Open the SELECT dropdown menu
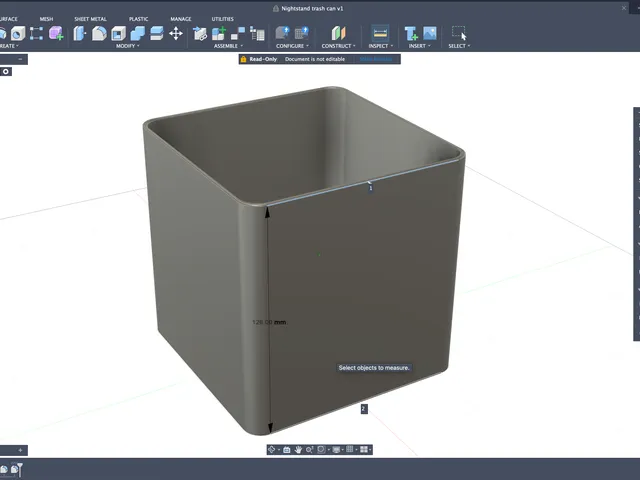The height and width of the screenshot is (480, 640). 459,46
